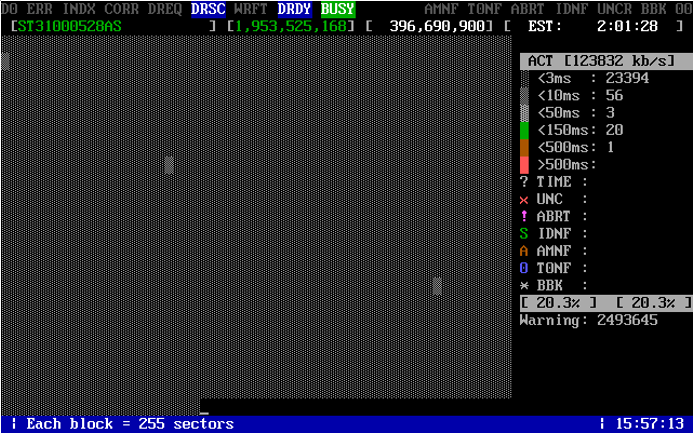This screenshot has height=433, width=693.
Task: Click the total sector count 1,953,525,168
Action: coord(290,27)
